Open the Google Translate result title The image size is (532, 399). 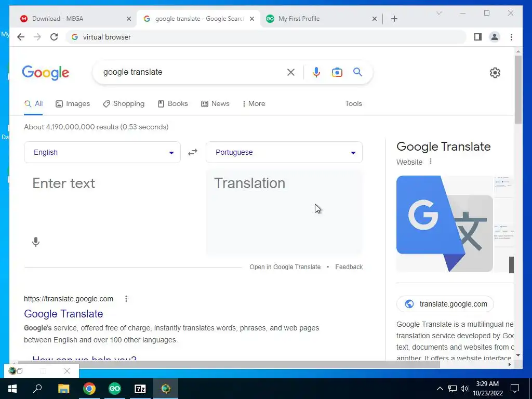click(63, 314)
